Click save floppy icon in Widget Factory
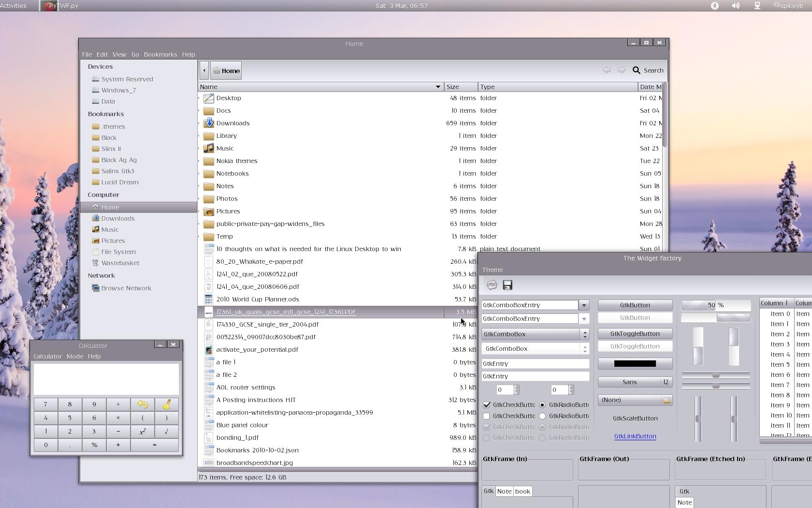 coord(507,285)
